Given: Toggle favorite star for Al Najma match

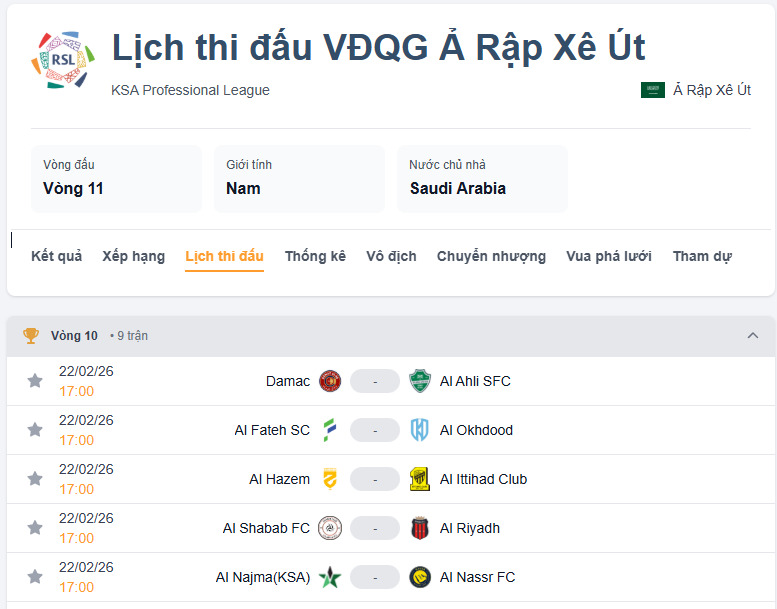Looking at the screenshot, I should coord(35,577).
